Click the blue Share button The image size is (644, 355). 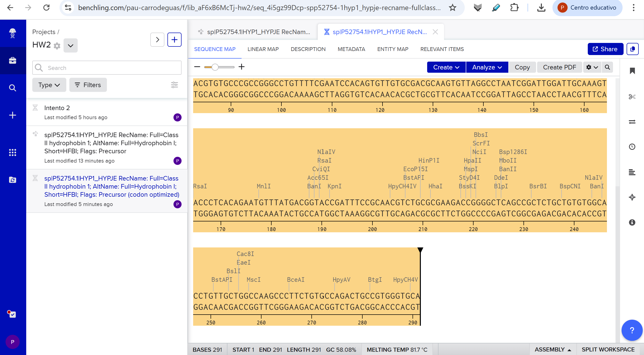[x=605, y=49]
